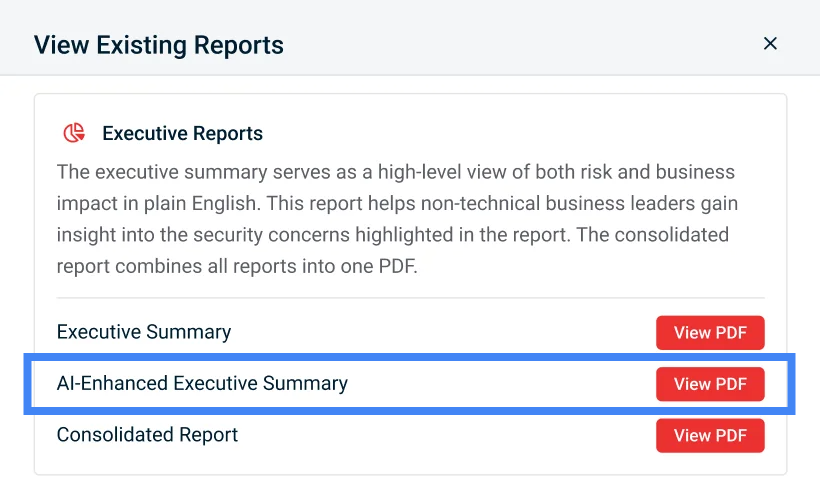820x492 pixels.
Task: Click the divider line above Executive Summary
Action: pos(410,297)
